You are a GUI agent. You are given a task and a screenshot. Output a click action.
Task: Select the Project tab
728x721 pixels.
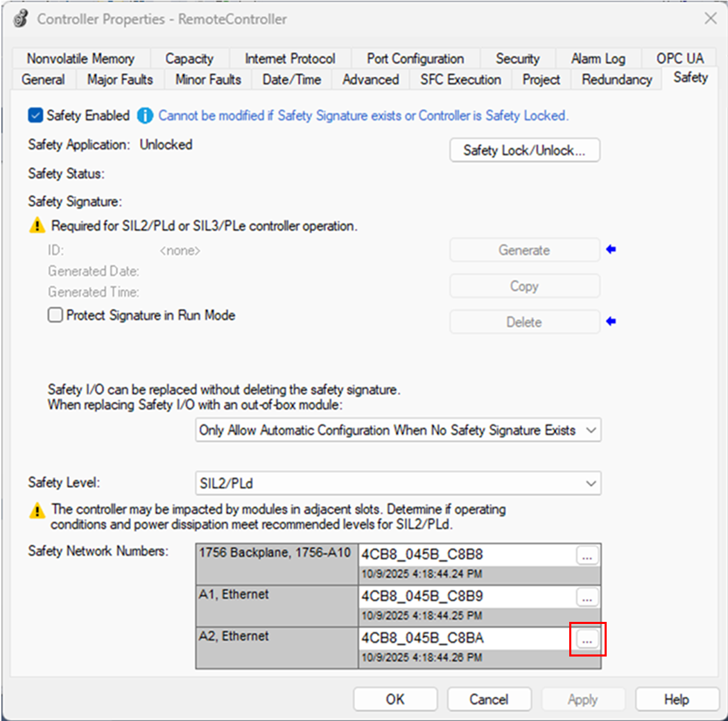[541, 80]
